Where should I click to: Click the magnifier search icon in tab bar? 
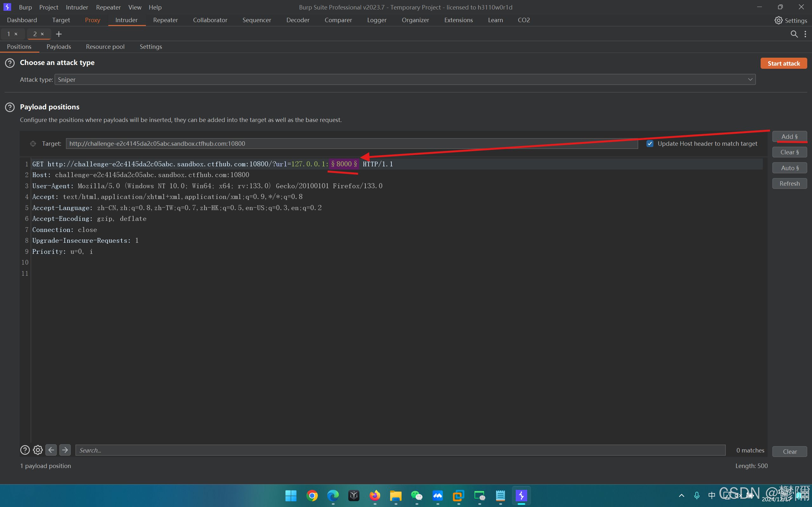pyautogui.click(x=794, y=34)
